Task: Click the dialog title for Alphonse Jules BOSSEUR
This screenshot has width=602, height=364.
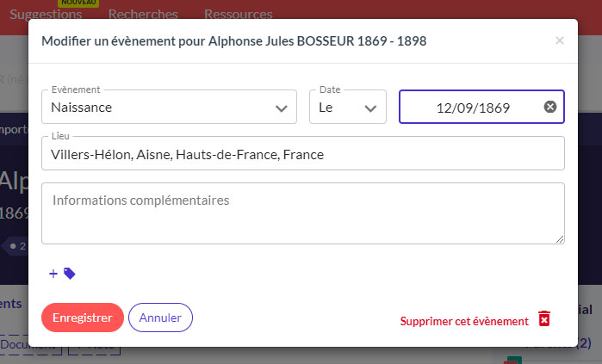Action: [x=234, y=40]
